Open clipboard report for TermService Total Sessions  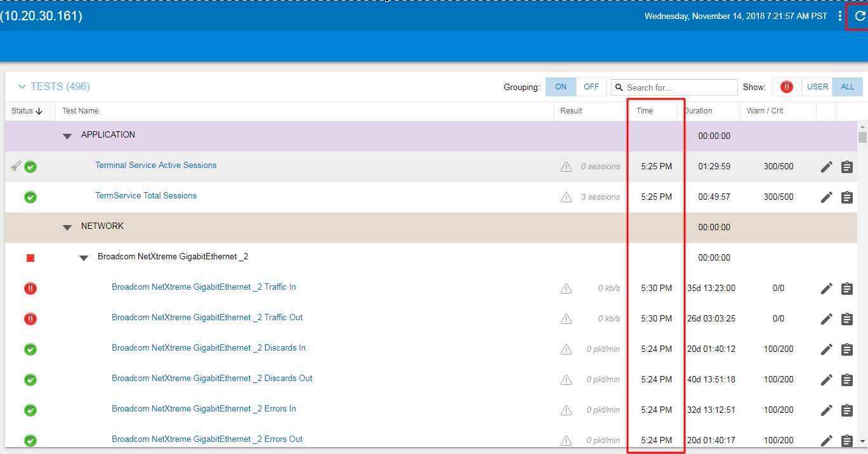pyautogui.click(x=846, y=197)
